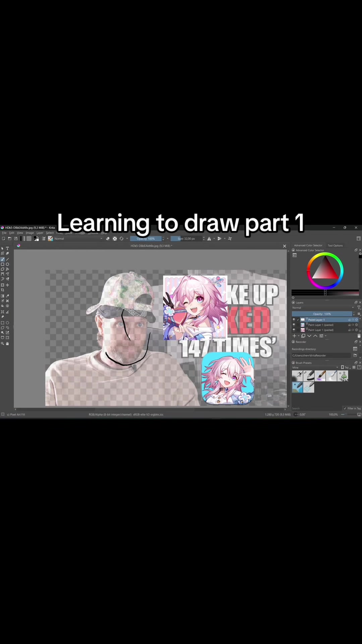
Task: Select the Pan hand tool
Action: [7, 343]
